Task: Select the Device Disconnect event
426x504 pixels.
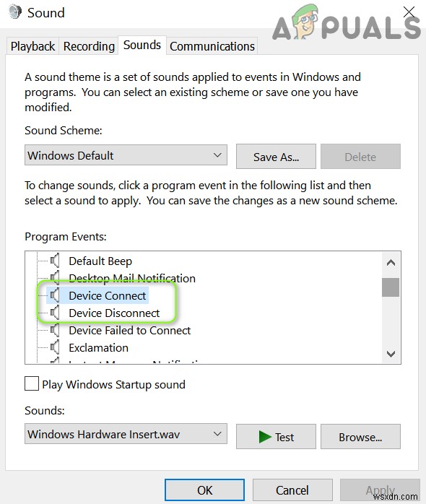Action: coord(114,313)
